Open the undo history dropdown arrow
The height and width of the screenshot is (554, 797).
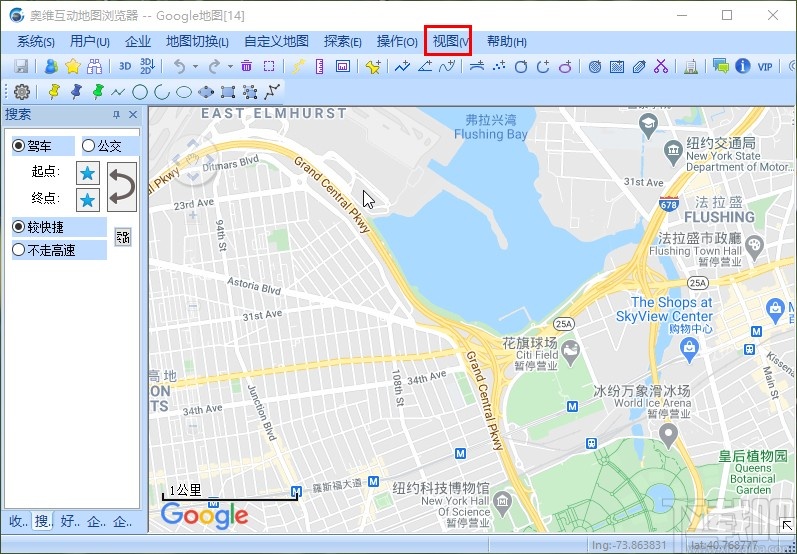pos(195,66)
